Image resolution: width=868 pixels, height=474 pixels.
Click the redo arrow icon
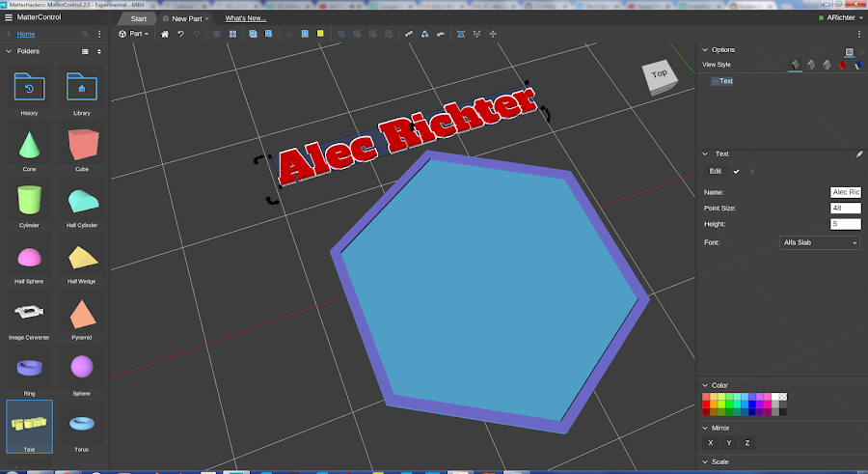(197, 34)
